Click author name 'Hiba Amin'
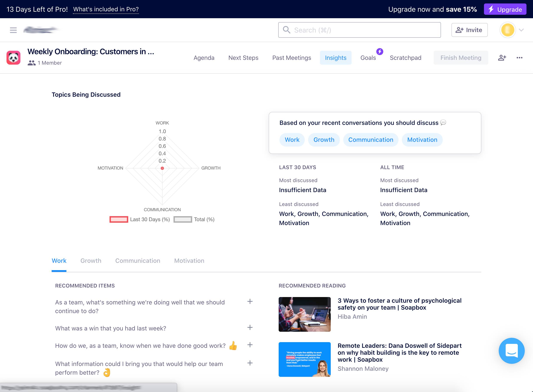This screenshot has height=392, width=533. 352,317
